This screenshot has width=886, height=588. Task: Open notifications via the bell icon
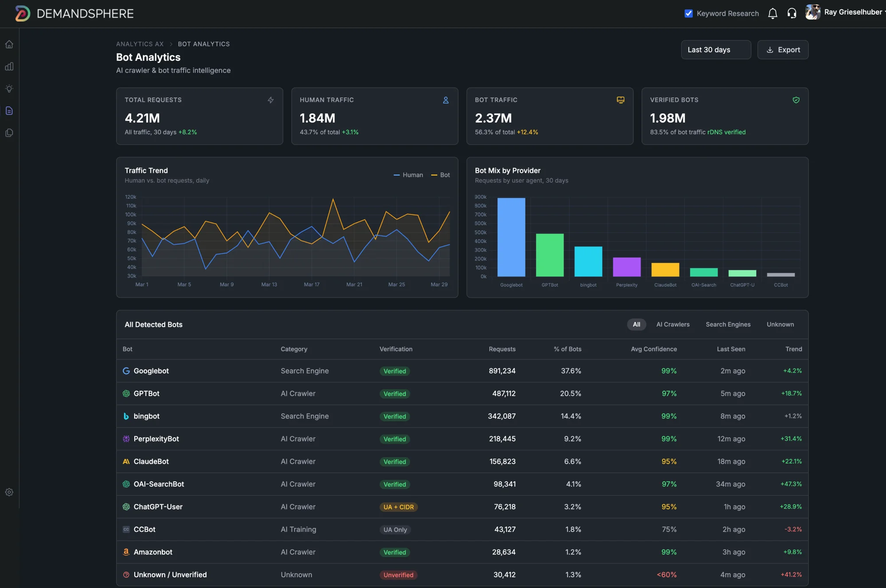773,13
